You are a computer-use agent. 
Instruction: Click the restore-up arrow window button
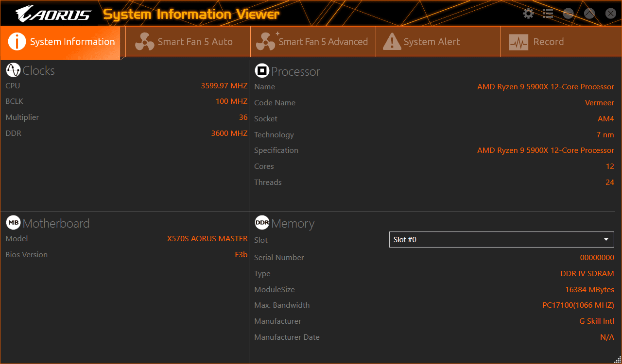589,14
